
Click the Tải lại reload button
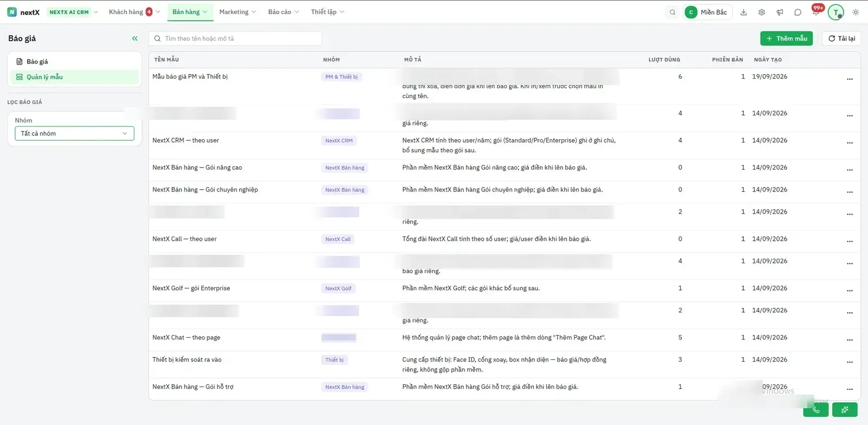click(x=842, y=38)
